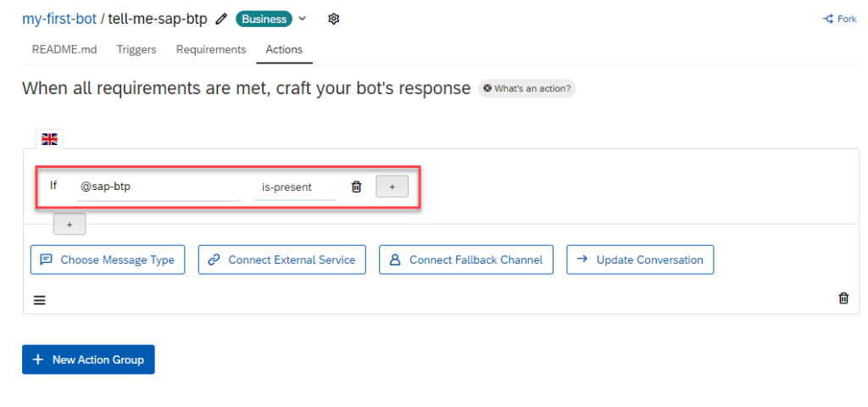
Task: Click the "What's an action?" help badge
Action: click(x=527, y=88)
